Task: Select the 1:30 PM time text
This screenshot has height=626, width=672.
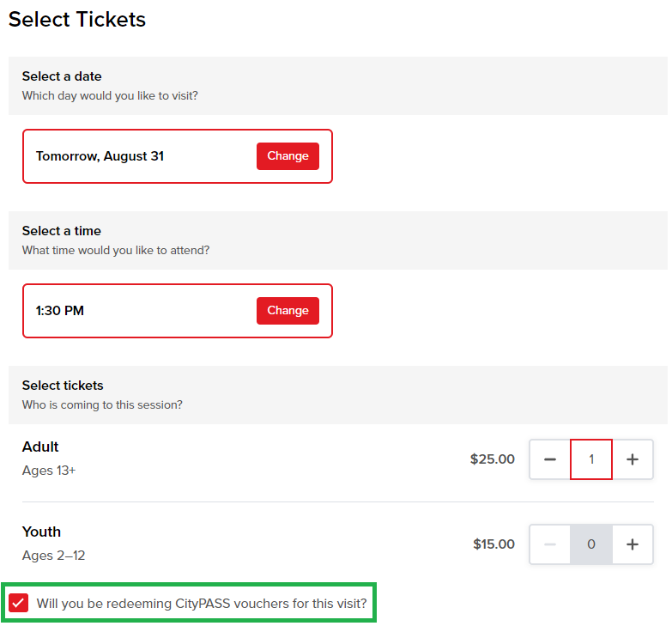Action: pos(59,311)
